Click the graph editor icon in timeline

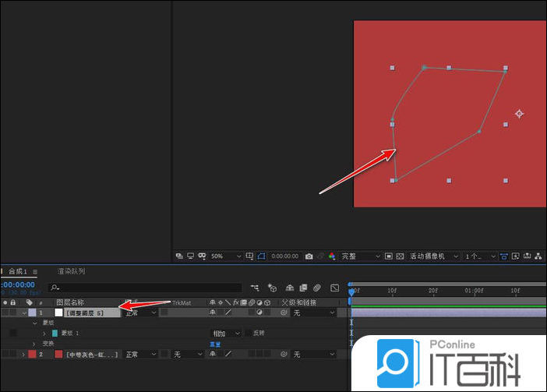[x=335, y=288]
